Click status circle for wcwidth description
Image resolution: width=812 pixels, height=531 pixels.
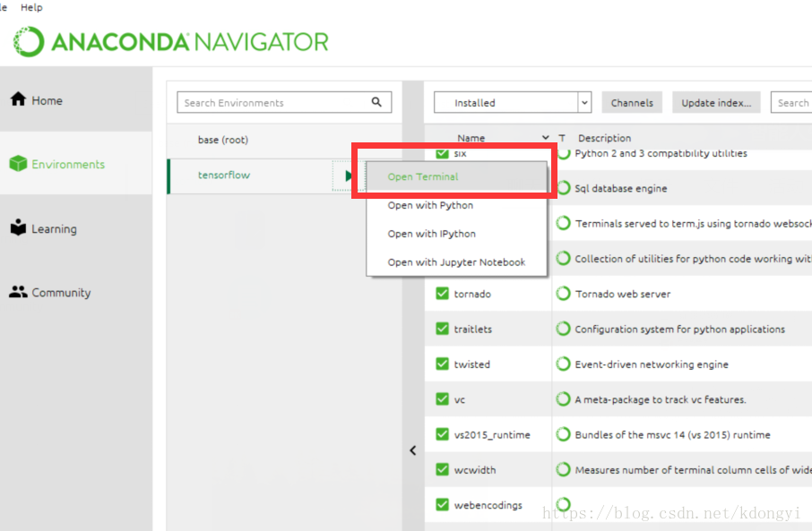click(564, 469)
